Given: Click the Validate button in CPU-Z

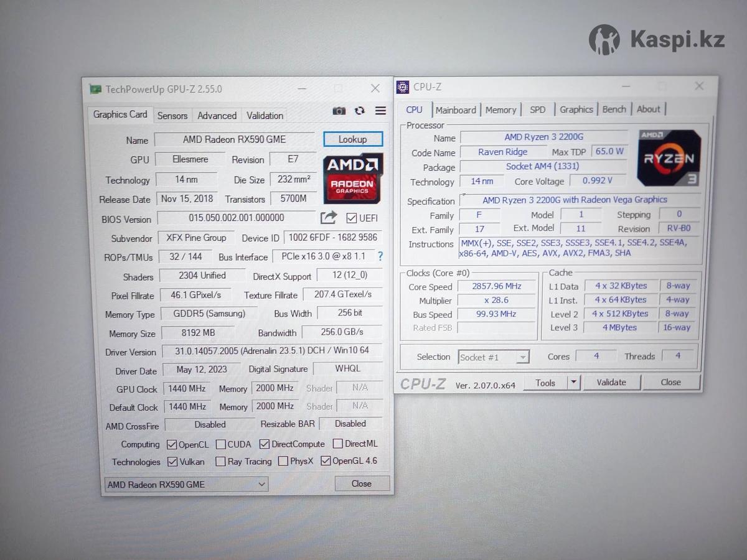Looking at the screenshot, I should (611, 382).
